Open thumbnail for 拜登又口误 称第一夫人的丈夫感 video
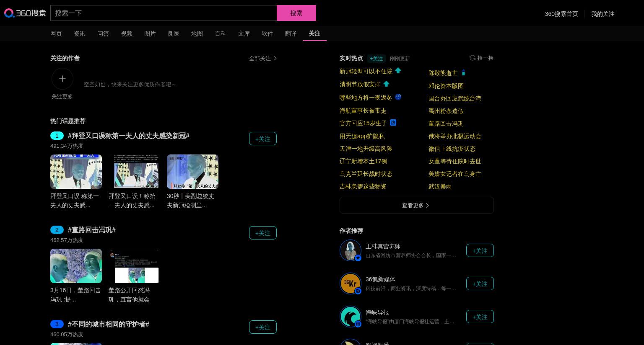This screenshot has width=644, height=345. 76,172
